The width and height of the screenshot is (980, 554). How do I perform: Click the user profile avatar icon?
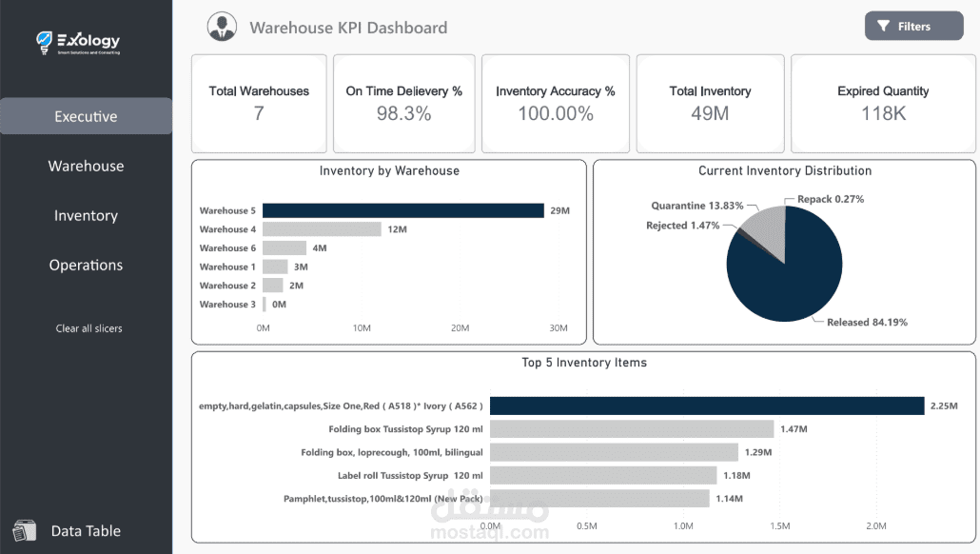(222, 27)
